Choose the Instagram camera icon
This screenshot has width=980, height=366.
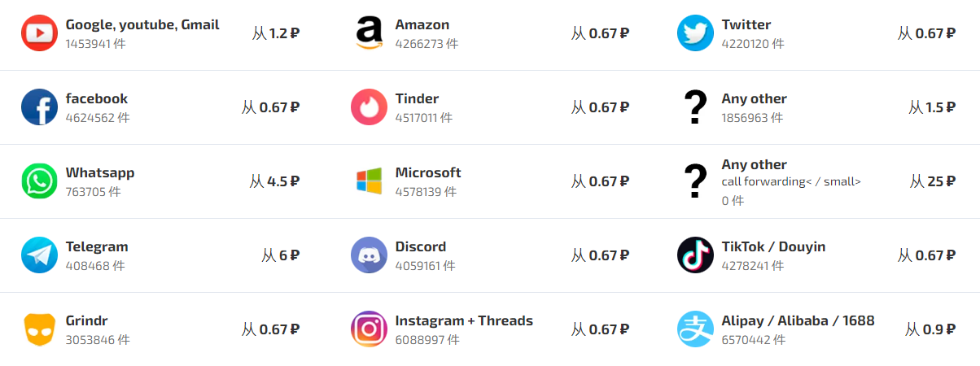[x=369, y=329]
